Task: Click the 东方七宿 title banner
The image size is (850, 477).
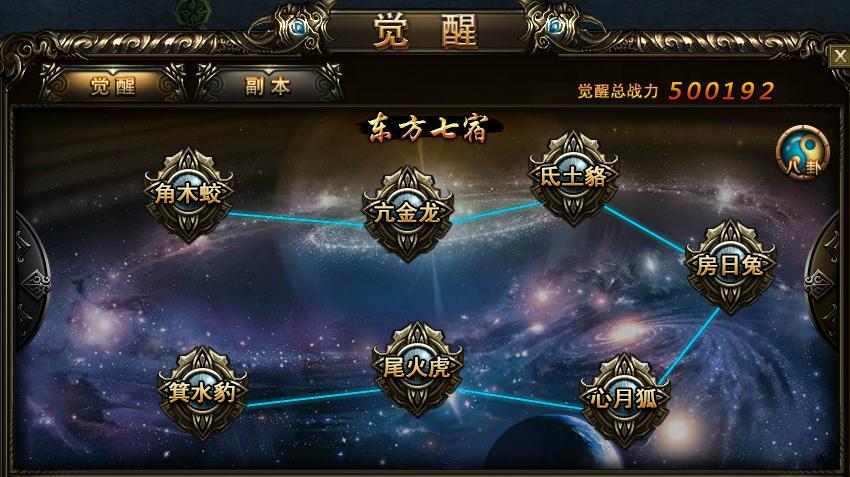Action: pyautogui.click(x=428, y=129)
